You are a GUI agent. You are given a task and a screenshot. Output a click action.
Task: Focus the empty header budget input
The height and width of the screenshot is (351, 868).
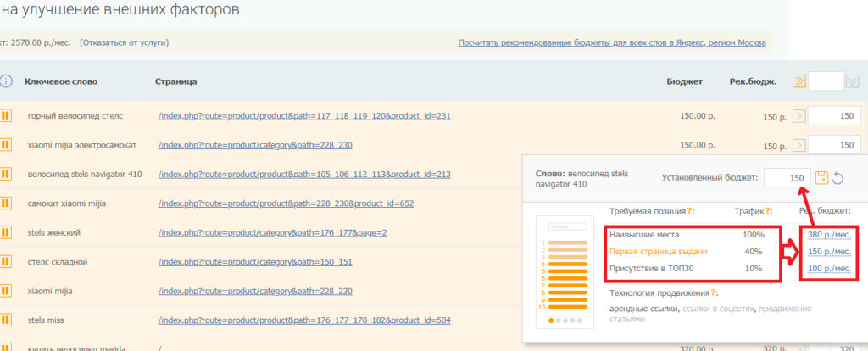point(826,81)
